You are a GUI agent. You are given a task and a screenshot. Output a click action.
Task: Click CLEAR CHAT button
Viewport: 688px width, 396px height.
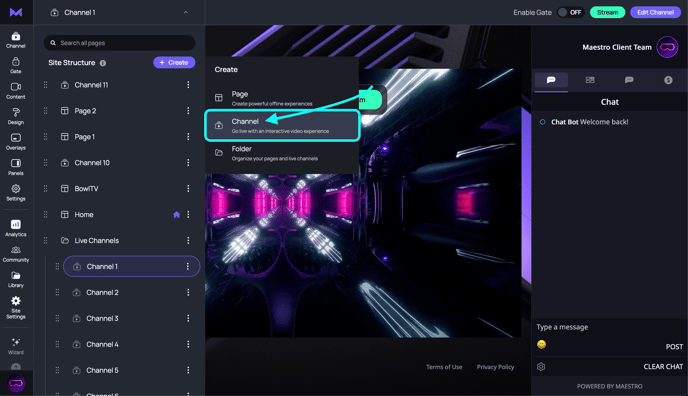click(x=663, y=367)
